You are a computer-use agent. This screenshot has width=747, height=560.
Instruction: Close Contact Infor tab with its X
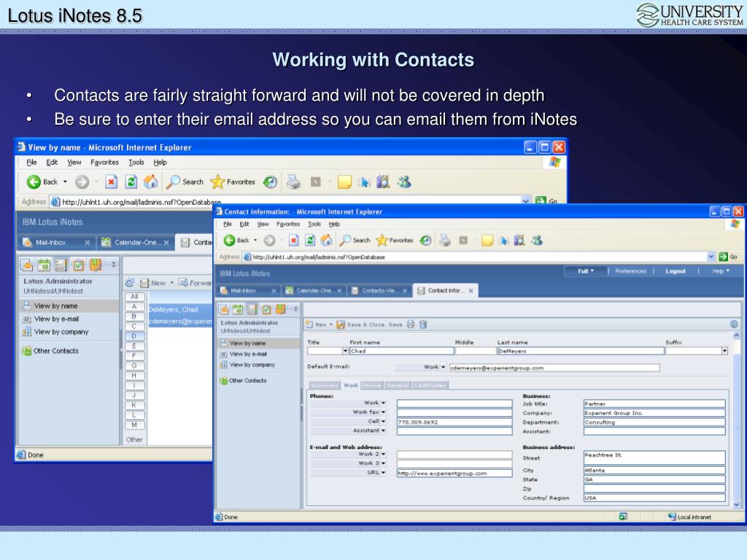pos(471,290)
